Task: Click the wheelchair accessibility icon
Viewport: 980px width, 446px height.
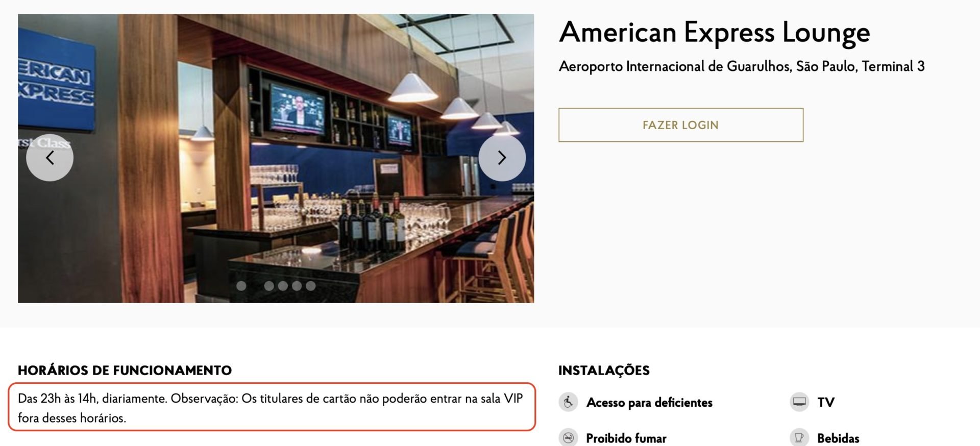Action: pos(568,402)
